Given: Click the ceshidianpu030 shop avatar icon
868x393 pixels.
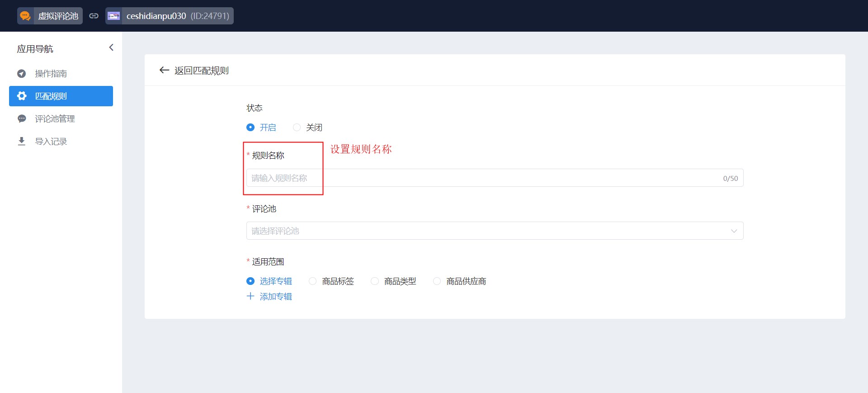Looking at the screenshot, I should pos(113,16).
